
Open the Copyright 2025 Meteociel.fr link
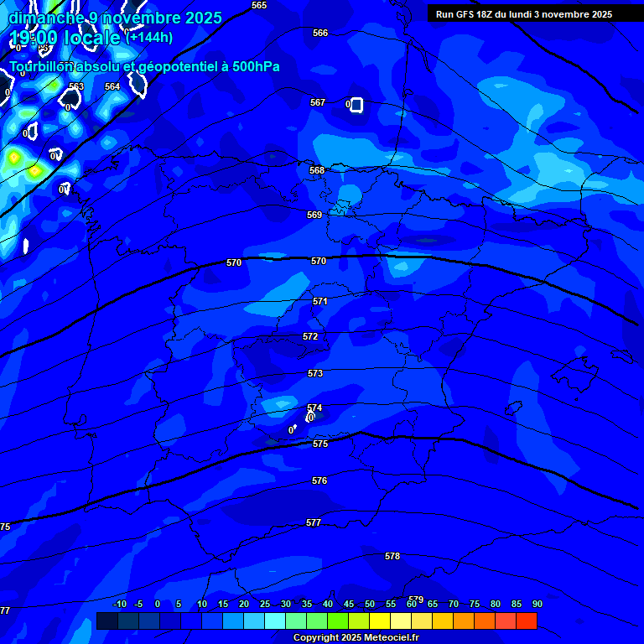(356, 637)
